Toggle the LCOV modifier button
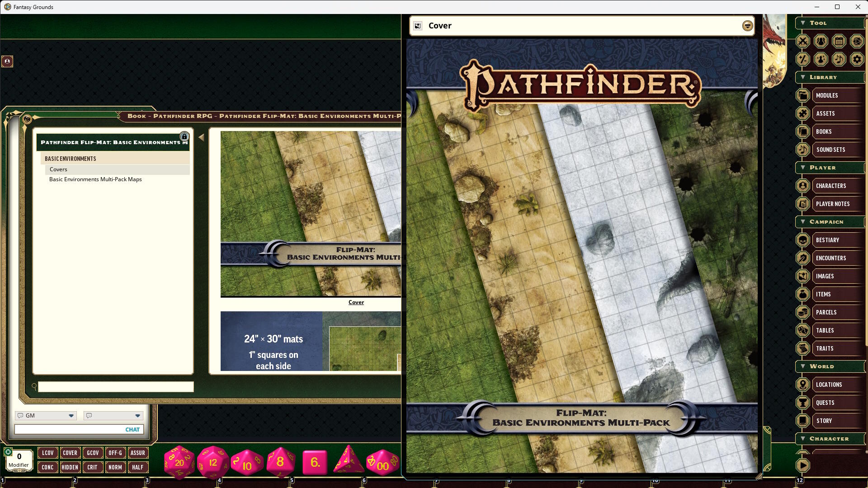 pos(47,453)
